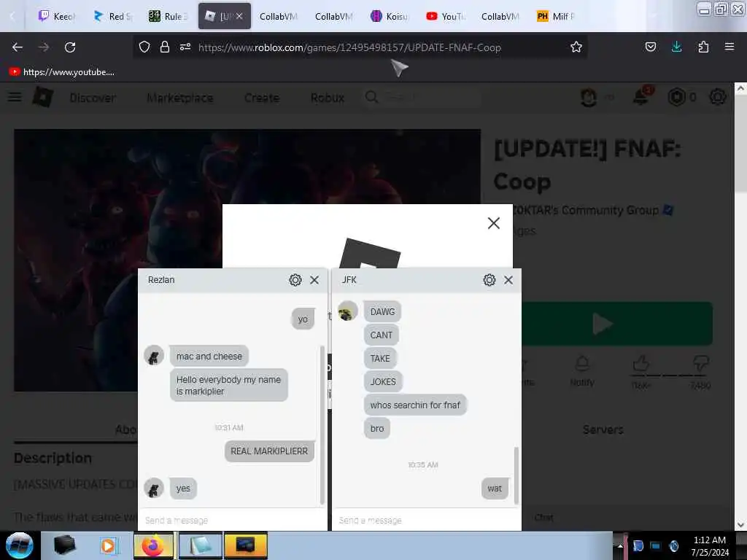Image resolution: width=747 pixels, height=560 pixels.
Task: Click the YouTube bookmark in bookmarks toolbar
Action: pyautogui.click(x=62, y=72)
